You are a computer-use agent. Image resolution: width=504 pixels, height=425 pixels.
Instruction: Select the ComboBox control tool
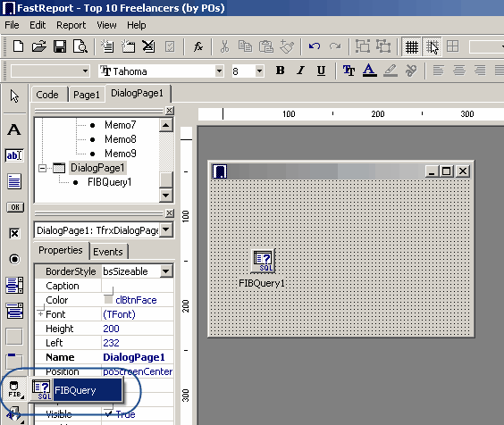[x=14, y=311]
